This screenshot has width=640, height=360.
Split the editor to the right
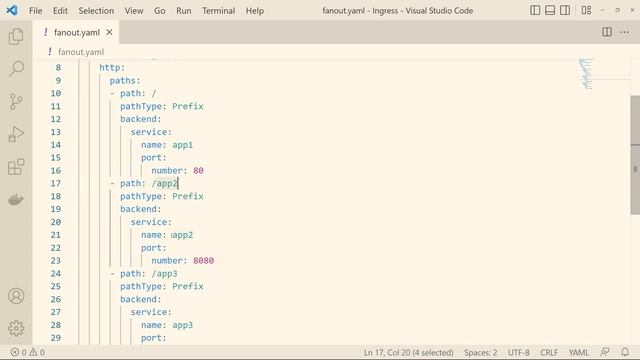coord(607,32)
